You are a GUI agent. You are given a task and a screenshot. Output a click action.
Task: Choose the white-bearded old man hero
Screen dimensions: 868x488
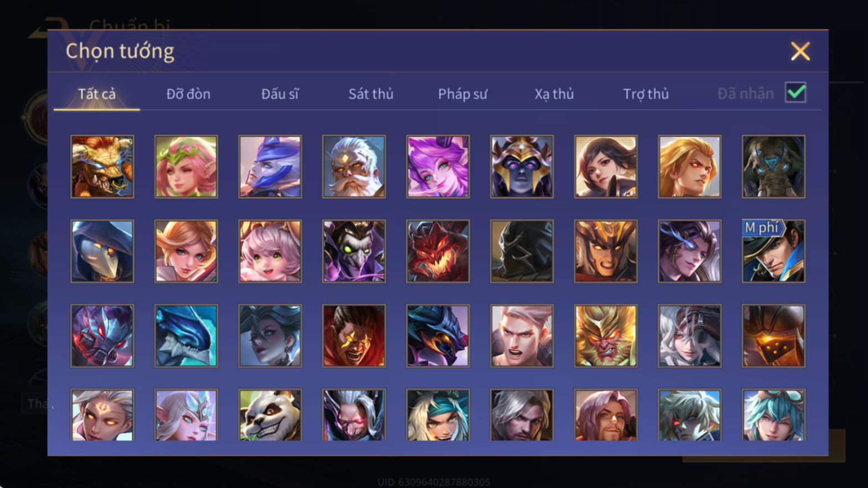[x=354, y=167]
